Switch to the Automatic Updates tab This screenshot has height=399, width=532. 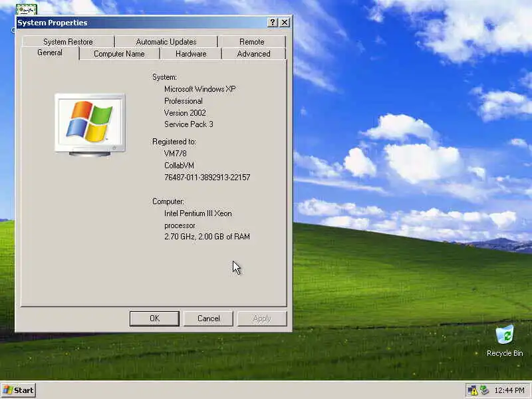(166, 42)
